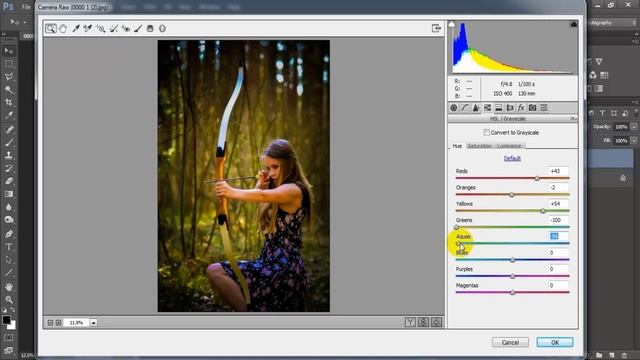Open the Detail panel tab icon
Screen dimensions: 640x360
point(476,108)
